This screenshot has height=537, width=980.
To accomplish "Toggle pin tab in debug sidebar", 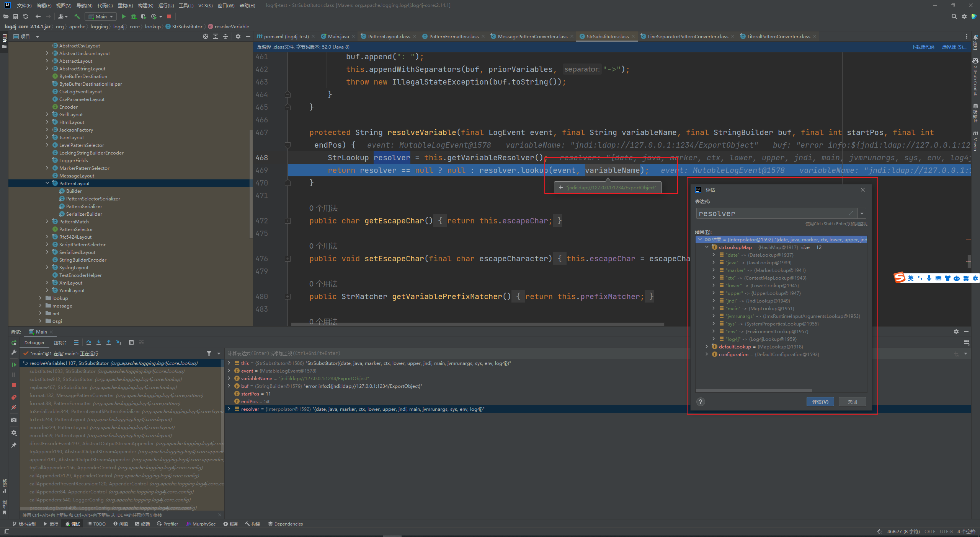I will 14,445.
